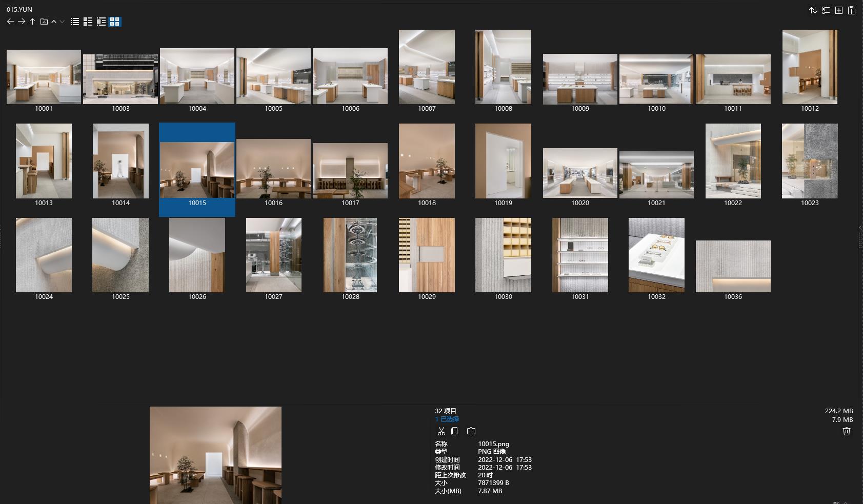Go up to the parent folder

pos(32,22)
